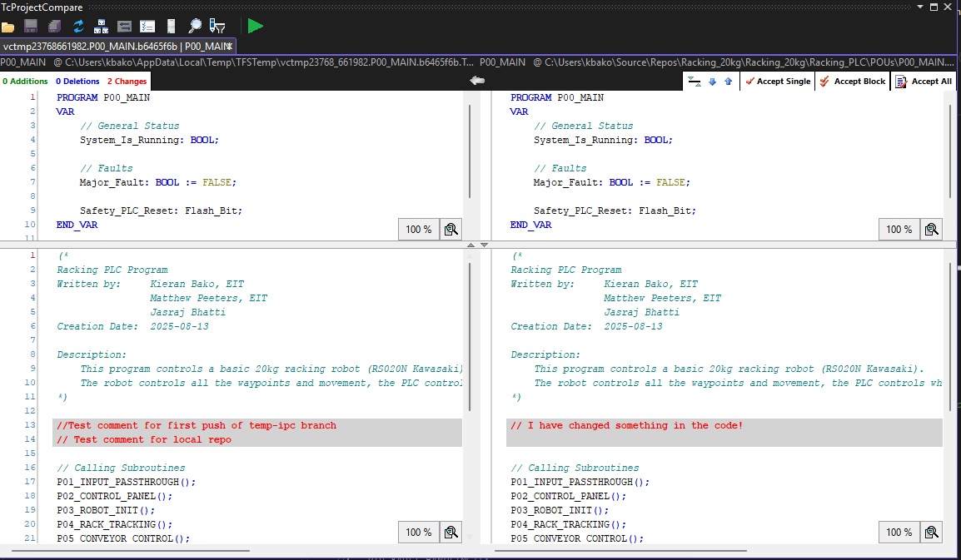
Task: Open a project with the folder icon
Action: [8, 27]
